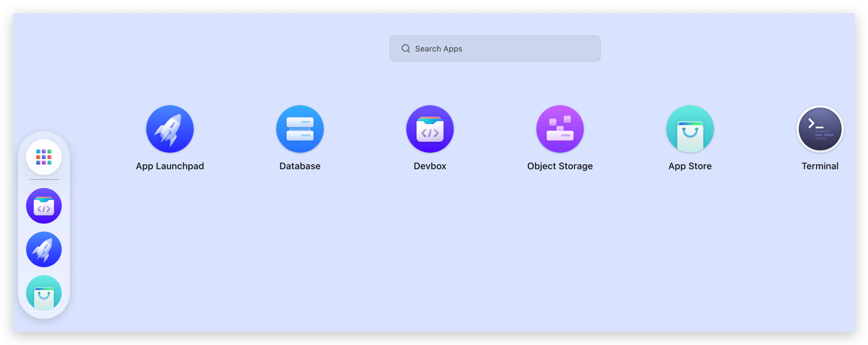This screenshot has height=345, width=868.
Task: Click the "Devbox" label under its icon
Action: 430,166
